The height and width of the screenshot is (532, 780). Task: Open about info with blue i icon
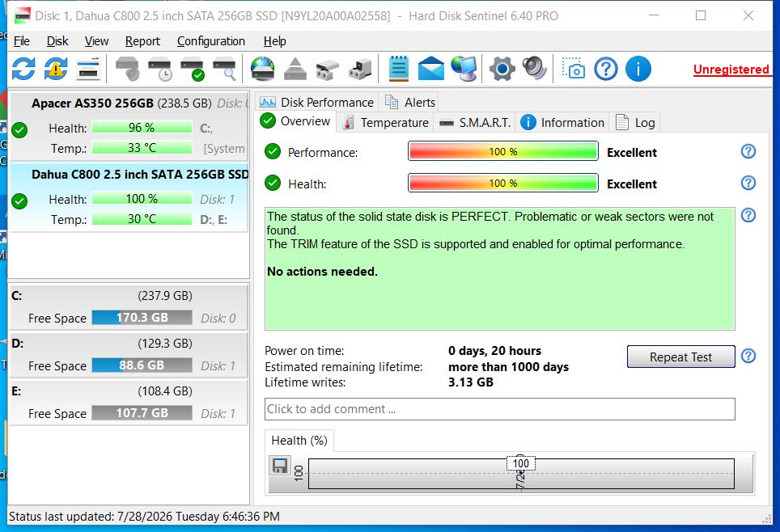pyautogui.click(x=638, y=69)
